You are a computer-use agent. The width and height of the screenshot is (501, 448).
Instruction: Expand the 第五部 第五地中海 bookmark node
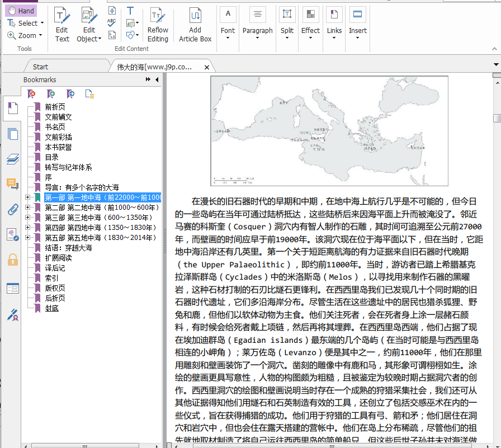[x=27, y=238]
